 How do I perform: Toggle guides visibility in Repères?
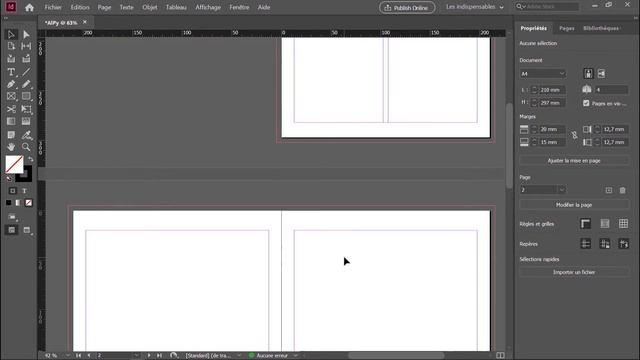[585, 244]
